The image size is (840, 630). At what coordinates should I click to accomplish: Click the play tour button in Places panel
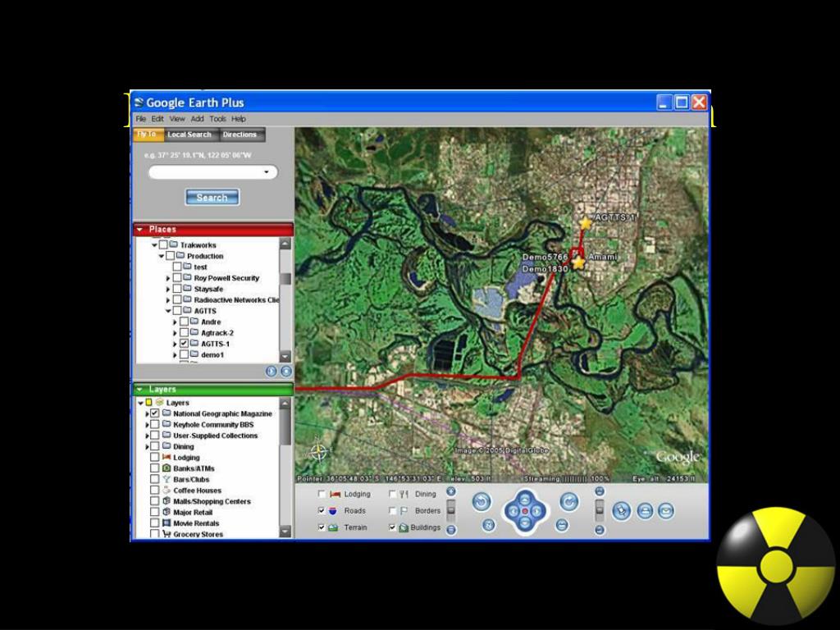pos(271,372)
